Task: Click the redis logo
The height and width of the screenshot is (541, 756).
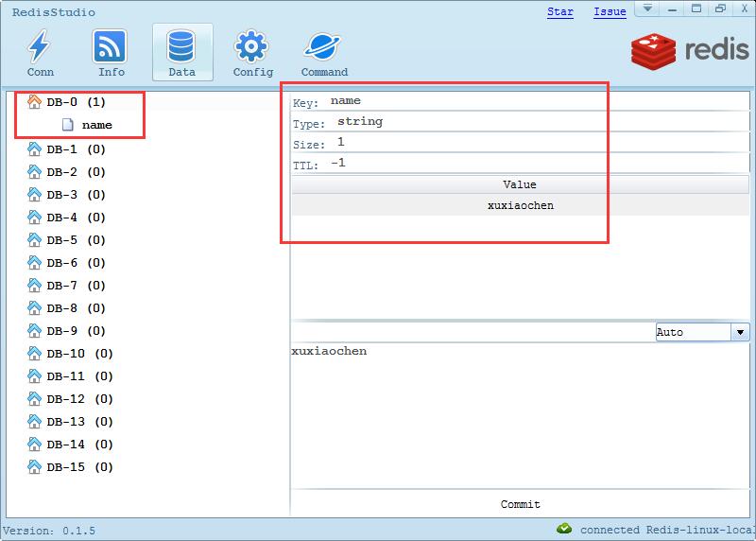Action: coord(690,51)
